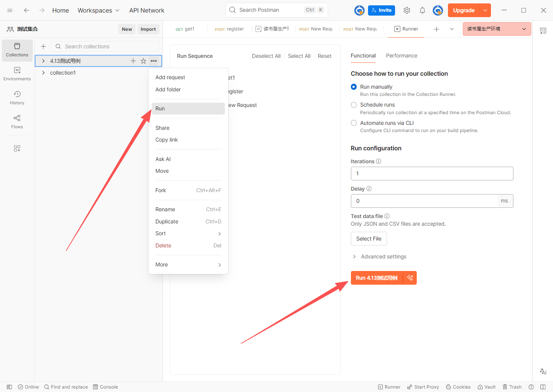Go back with the left arrow
The height and width of the screenshot is (392, 553).
[x=27, y=10]
